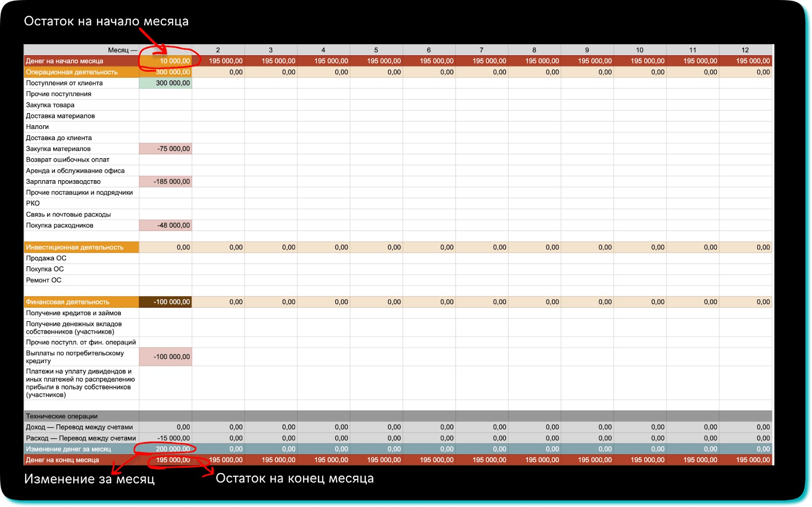Click the -15 000,00 Расход transfer cell
The image size is (812, 507).
(x=166, y=438)
